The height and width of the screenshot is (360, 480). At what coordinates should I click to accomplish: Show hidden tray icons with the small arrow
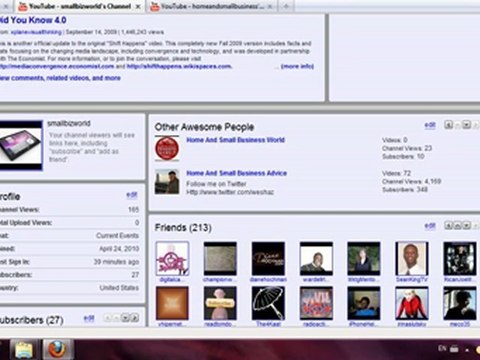coord(467,350)
